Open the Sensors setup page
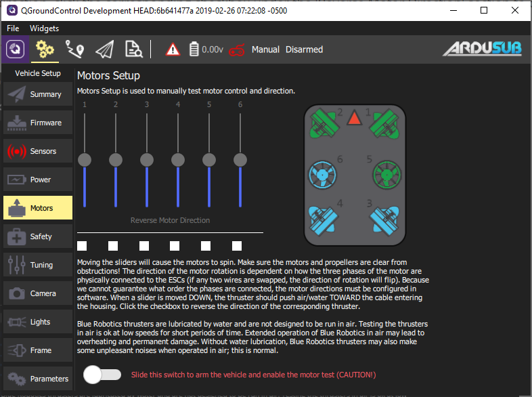The image size is (532, 397). (38, 151)
